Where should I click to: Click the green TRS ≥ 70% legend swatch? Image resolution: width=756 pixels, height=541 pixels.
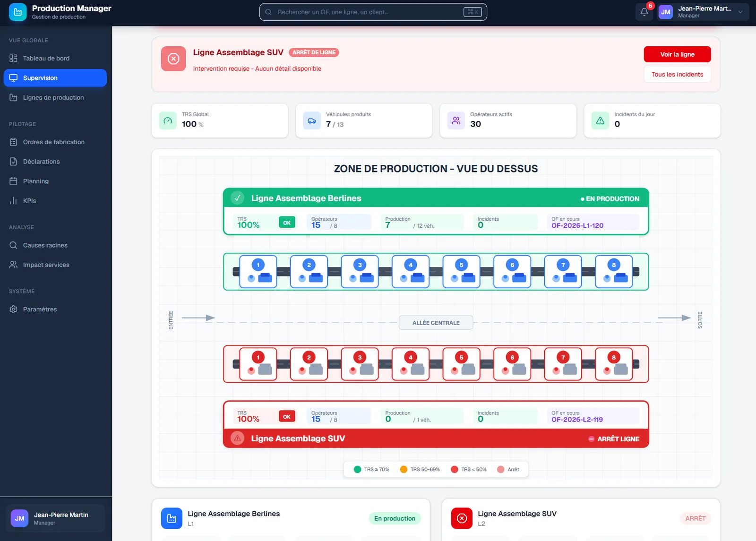358,470
